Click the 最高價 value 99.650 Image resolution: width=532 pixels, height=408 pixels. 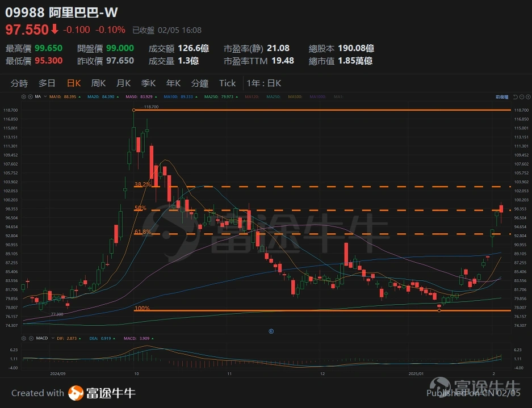(x=48, y=48)
